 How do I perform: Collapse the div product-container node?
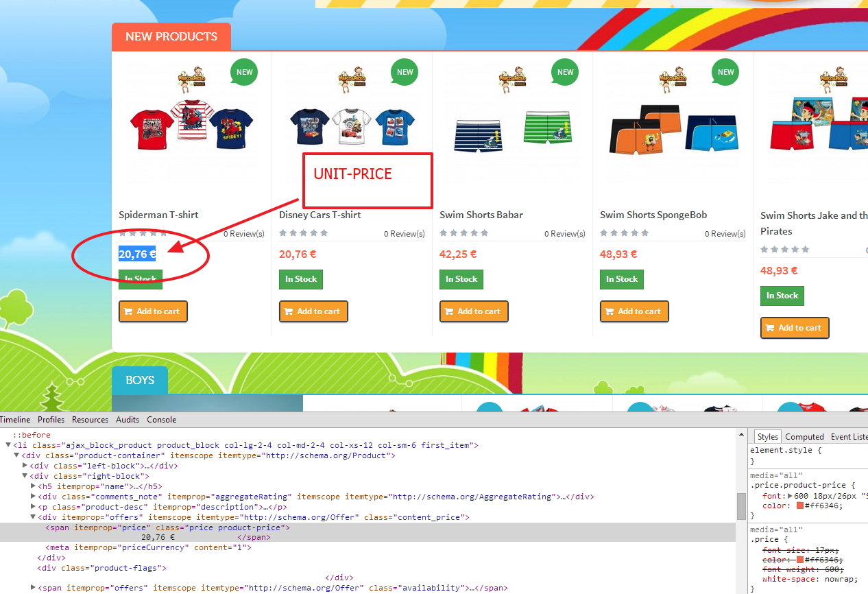click(16, 455)
